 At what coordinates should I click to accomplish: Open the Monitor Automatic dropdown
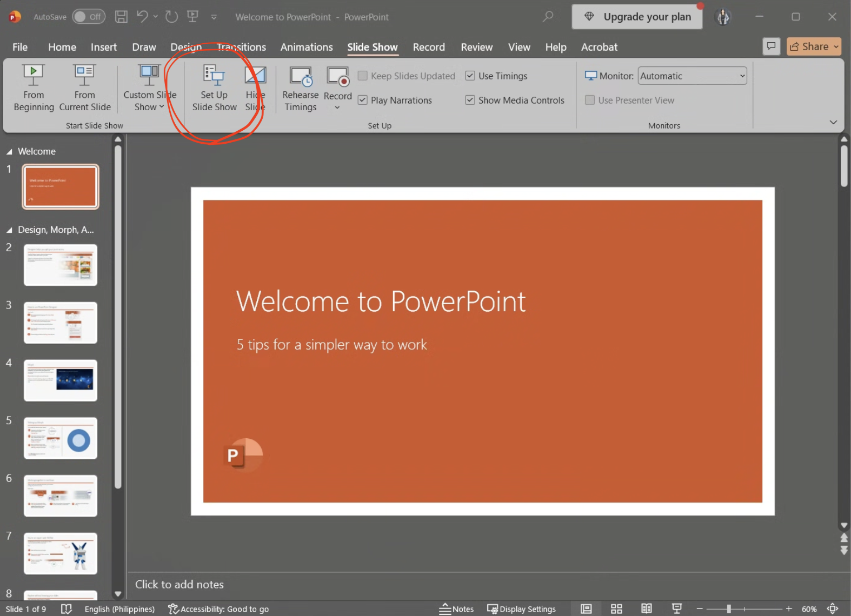coord(692,76)
